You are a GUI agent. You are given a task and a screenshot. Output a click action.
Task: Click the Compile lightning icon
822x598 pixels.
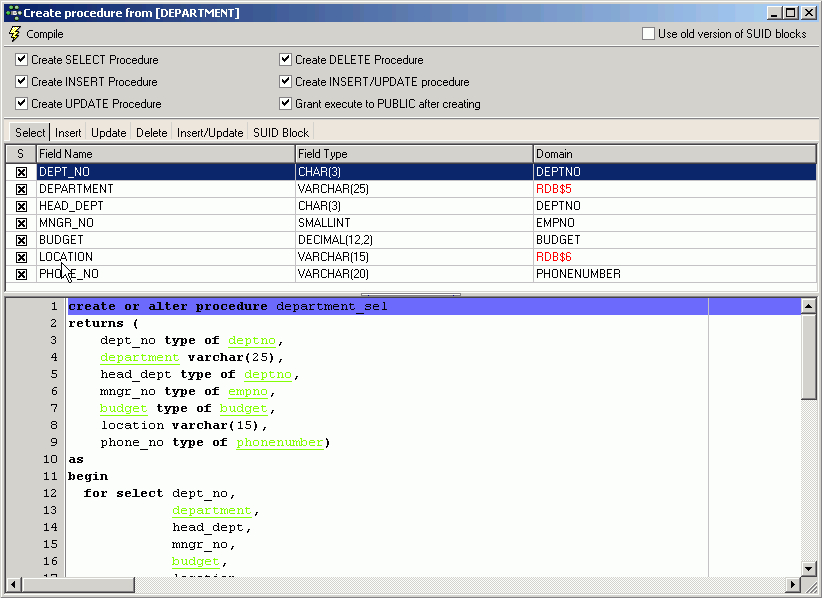(x=15, y=34)
